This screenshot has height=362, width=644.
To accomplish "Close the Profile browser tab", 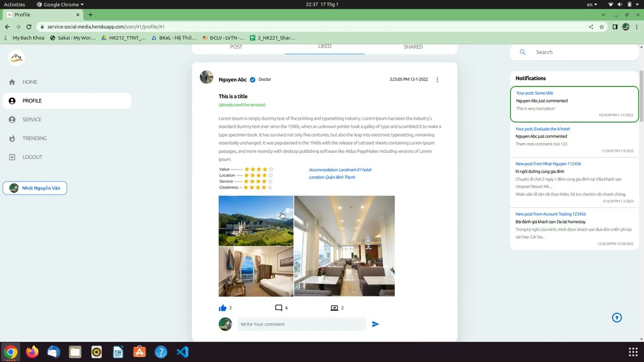I will point(78,15).
